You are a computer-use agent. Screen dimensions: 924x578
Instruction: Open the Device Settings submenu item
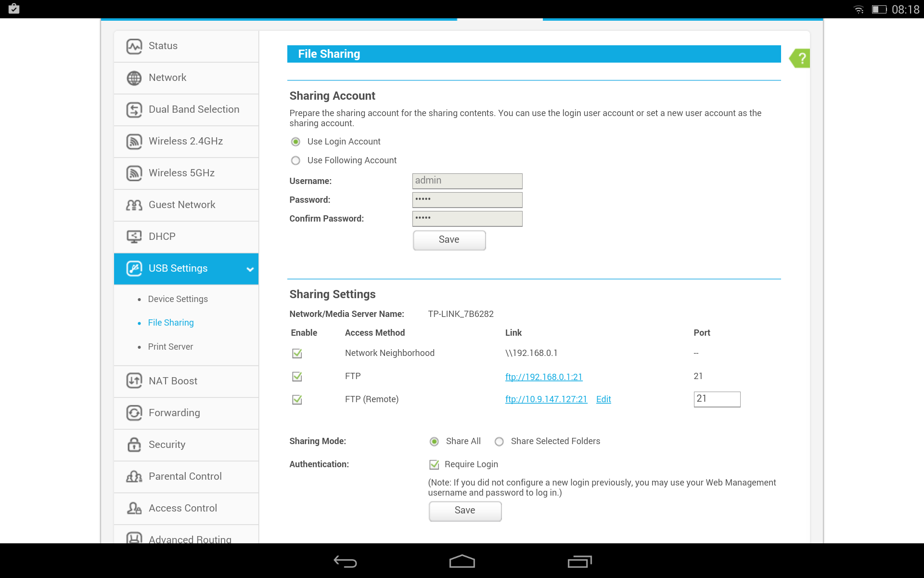pos(178,299)
